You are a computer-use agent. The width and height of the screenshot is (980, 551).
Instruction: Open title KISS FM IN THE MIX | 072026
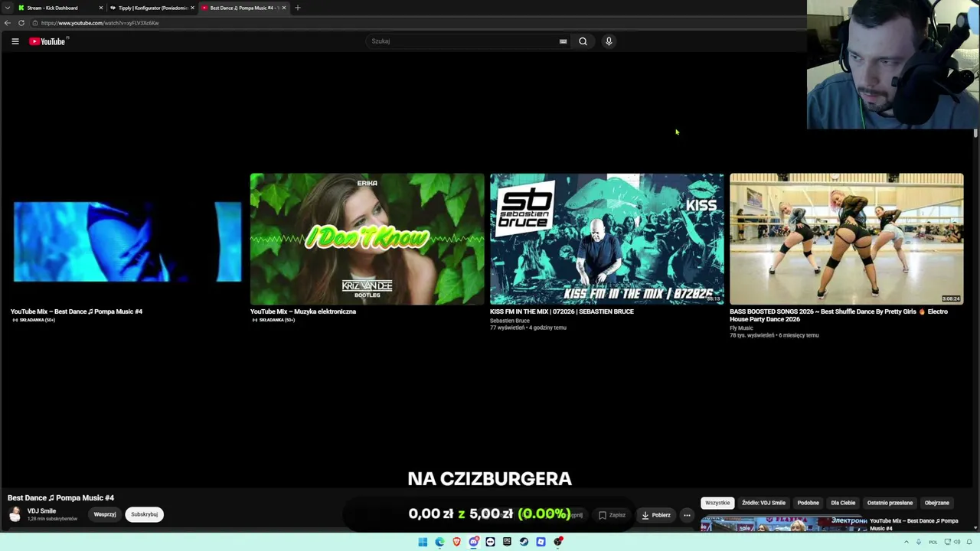coord(562,311)
